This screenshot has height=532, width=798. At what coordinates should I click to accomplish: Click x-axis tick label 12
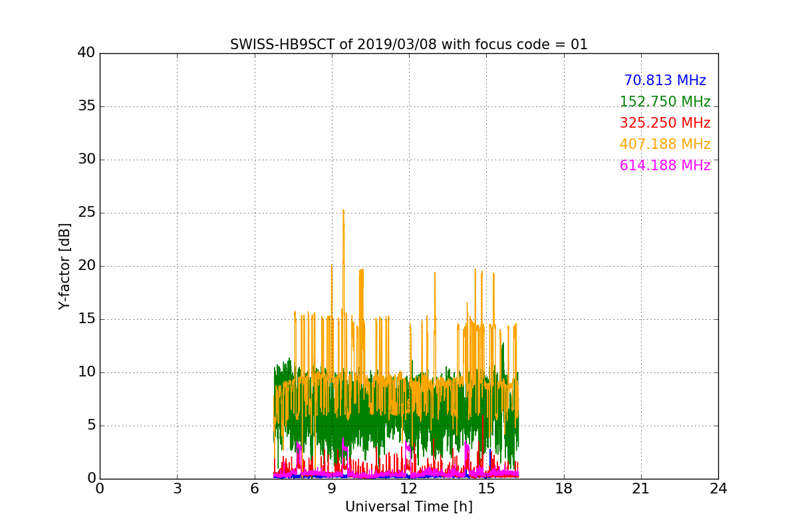[409, 489]
